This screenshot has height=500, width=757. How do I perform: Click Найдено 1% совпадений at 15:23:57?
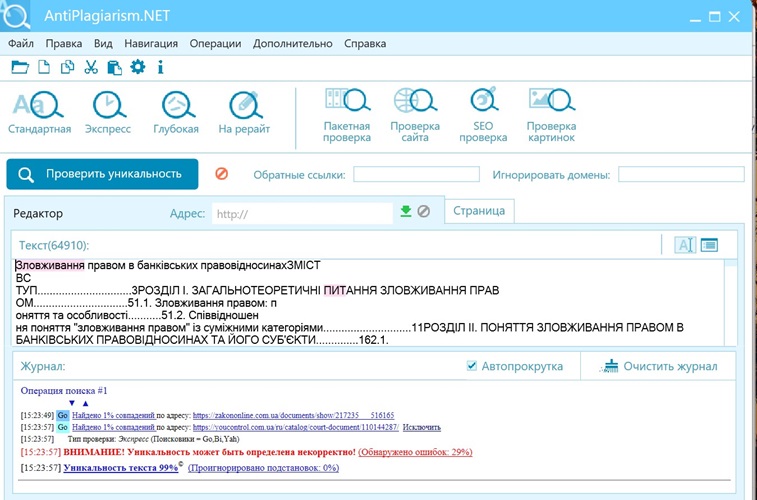pos(113,427)
